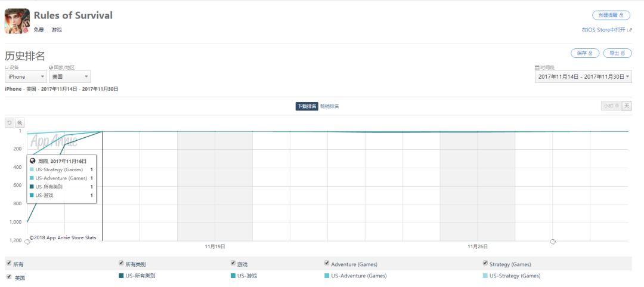Click the globe icon next to 国家/地区
644x287 pixels.
(x=51, y=68)
